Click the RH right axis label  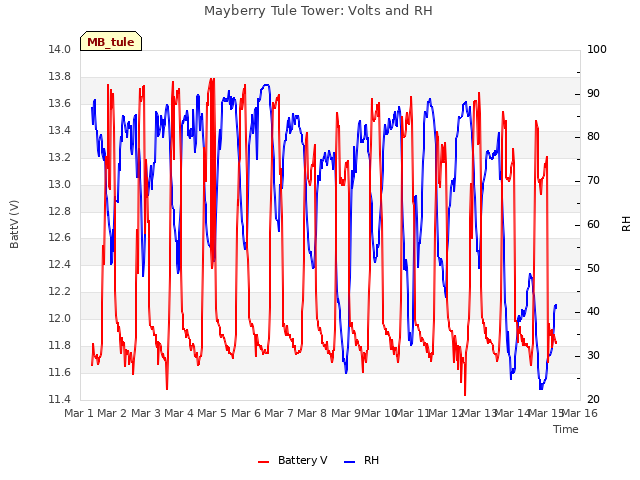coord(626,224)
